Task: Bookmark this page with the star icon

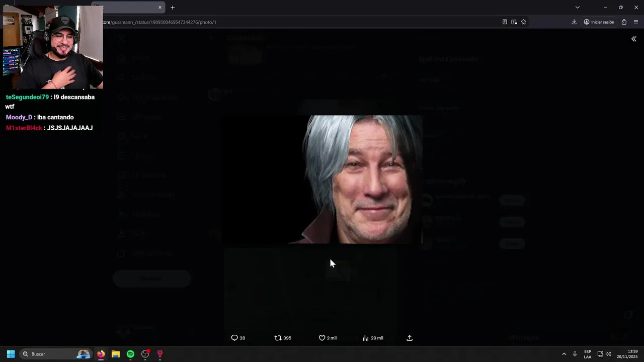Action: click(524, 22)
